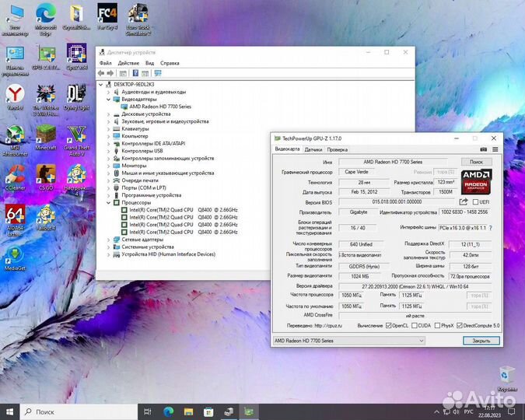Click the Закрыть button in GPU-Z

point(481,341)
